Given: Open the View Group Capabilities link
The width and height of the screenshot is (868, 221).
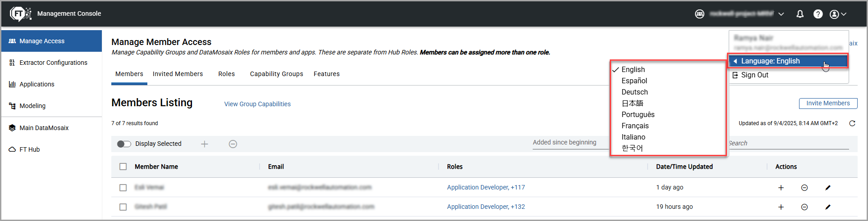Looking at the screenshot, I should click(257, 104).
